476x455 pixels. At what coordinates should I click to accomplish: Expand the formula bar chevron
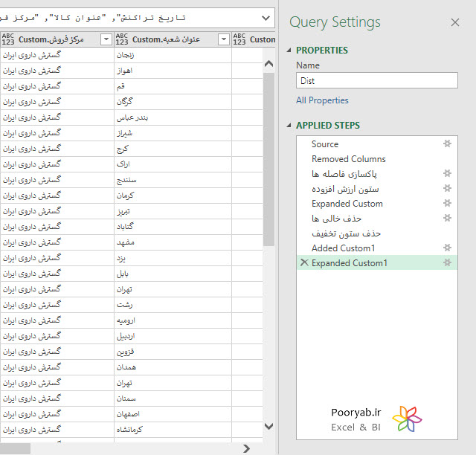[266, 18]
